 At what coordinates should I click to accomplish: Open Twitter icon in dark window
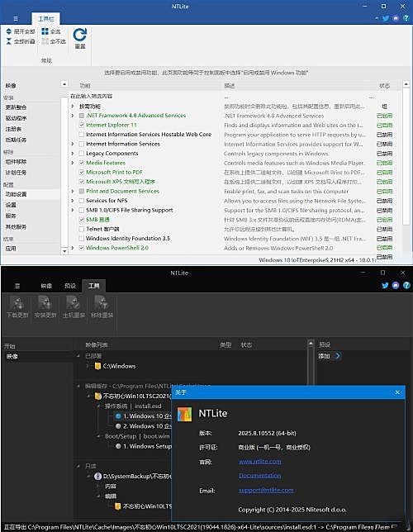tap(385, 285)
